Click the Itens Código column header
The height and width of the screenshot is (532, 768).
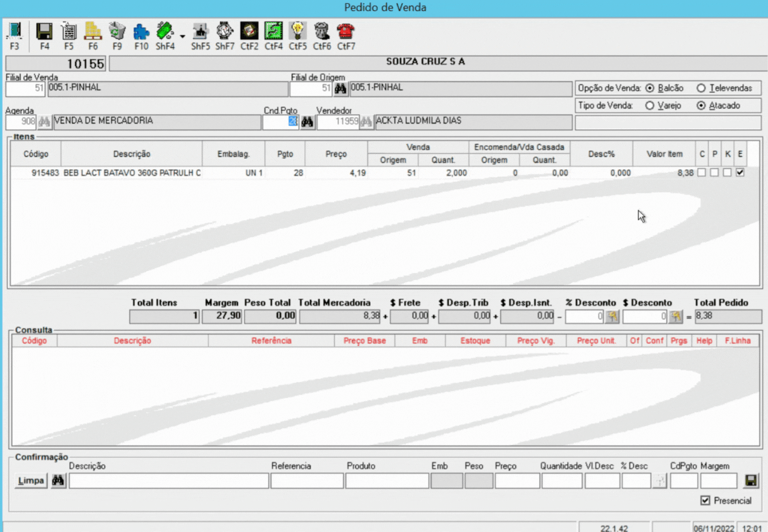(x=36, y=154)
